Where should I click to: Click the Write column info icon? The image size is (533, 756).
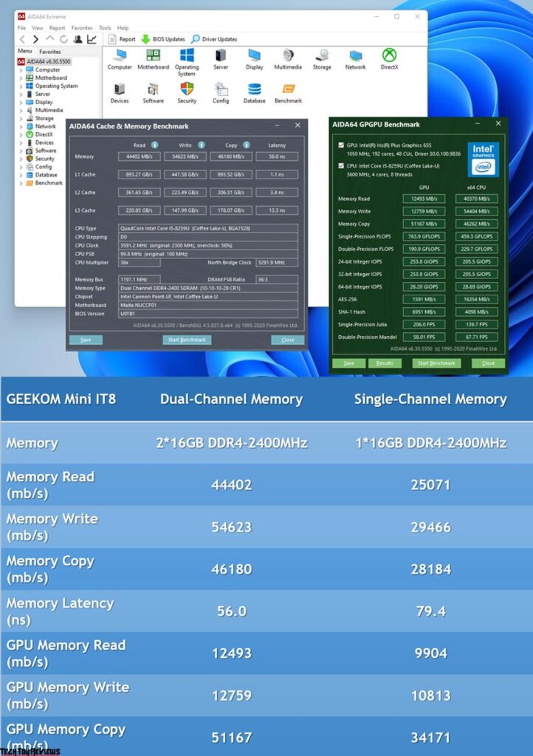click(x=202, y=145)
